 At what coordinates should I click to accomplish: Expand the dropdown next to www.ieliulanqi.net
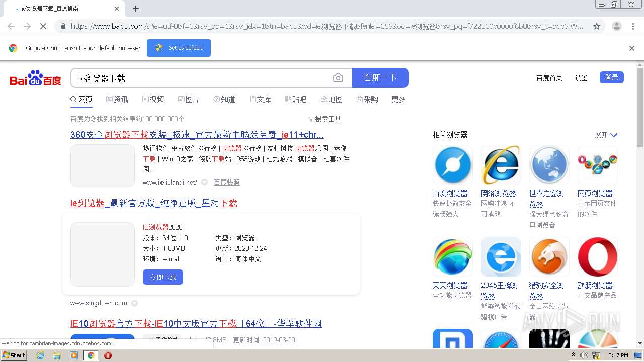click(205, 182)
